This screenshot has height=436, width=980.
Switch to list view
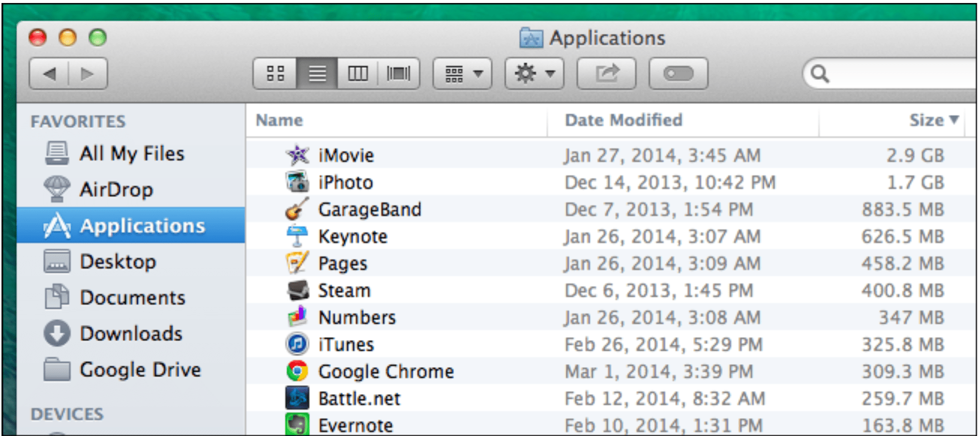(317, 73)
